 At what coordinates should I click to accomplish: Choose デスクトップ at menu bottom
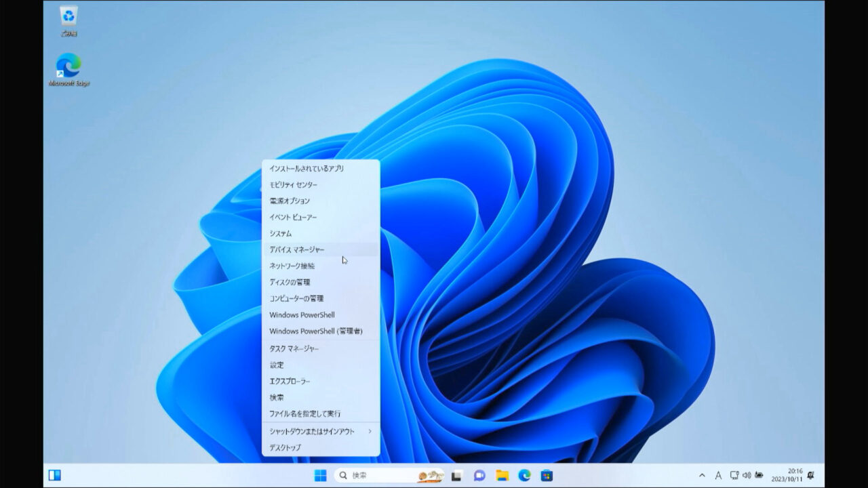(321, 447)
